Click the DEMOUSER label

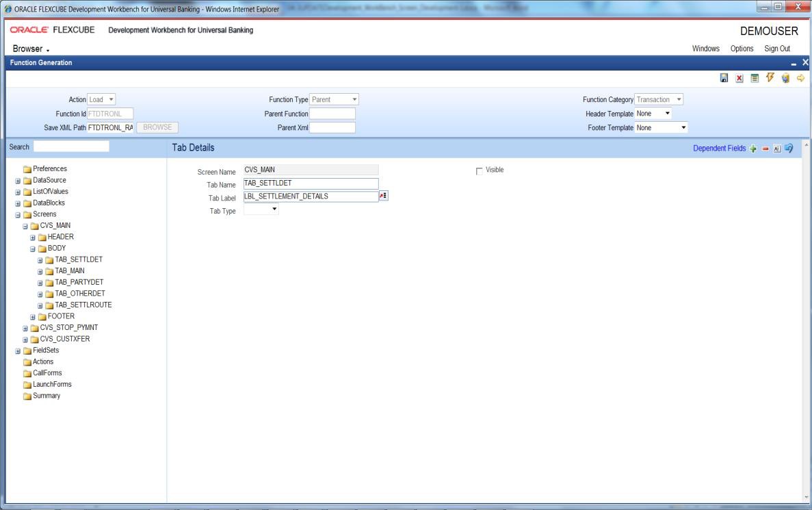[769, 31]
